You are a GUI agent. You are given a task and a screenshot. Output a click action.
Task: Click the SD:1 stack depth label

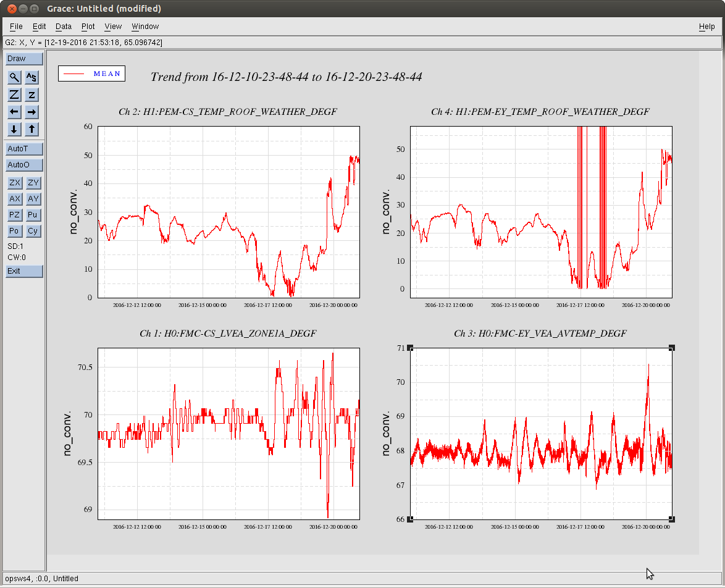coord(15,246)
